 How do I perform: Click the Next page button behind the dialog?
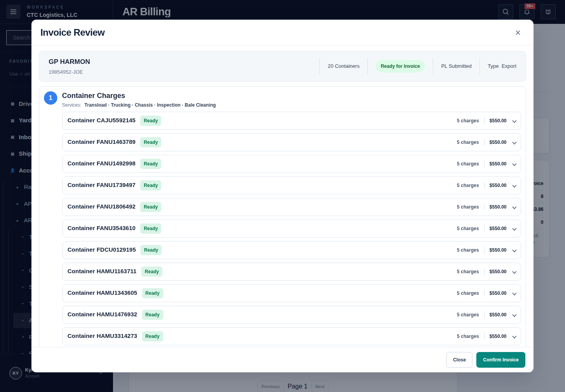pyautogui.click(x=320, y=387)
